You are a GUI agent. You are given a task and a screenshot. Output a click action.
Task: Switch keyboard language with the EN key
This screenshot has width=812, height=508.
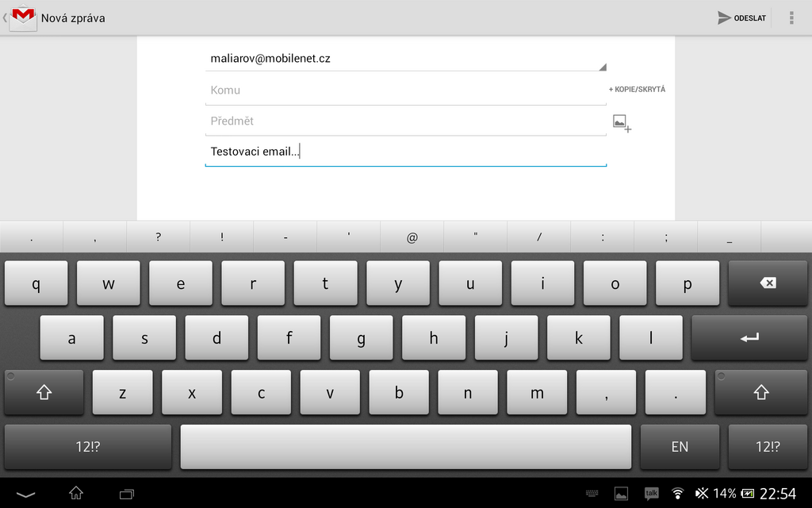(679, 446)
